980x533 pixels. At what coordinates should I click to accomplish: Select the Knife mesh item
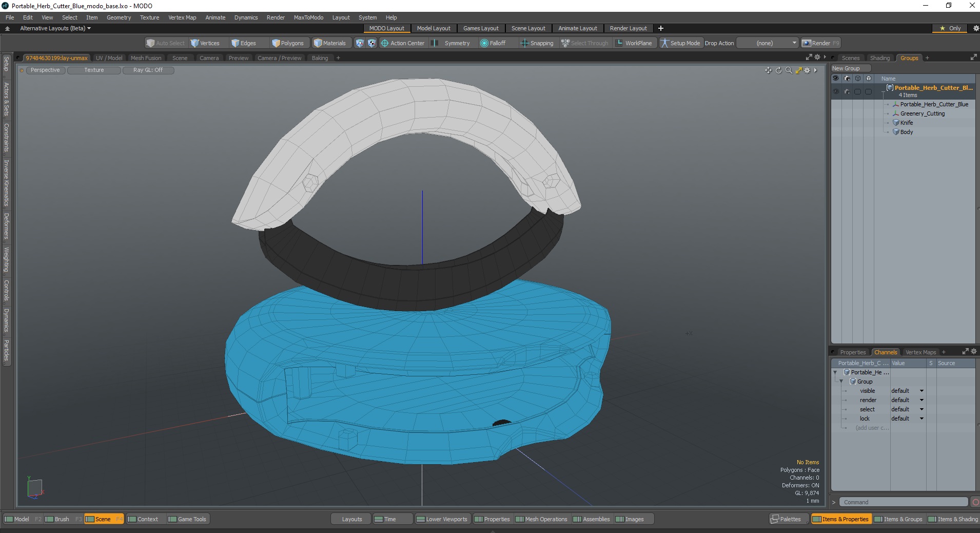(906, 123)
